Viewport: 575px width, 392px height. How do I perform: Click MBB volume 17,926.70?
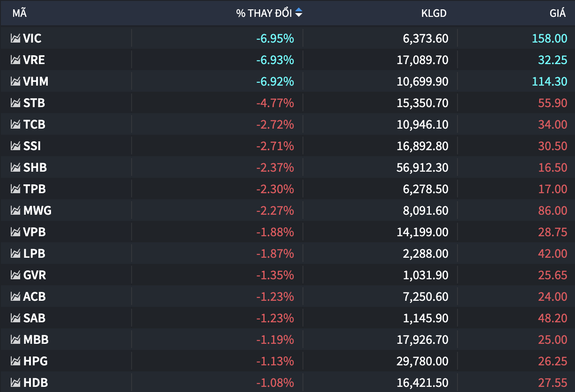(422, 340)
